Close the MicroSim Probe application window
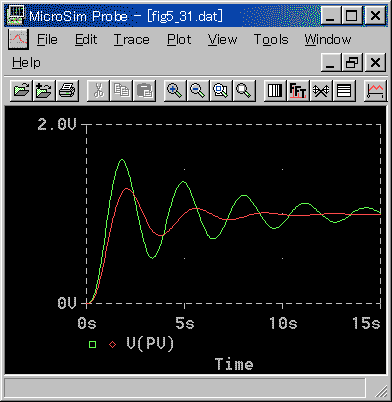392x402 pixels. 376,15
